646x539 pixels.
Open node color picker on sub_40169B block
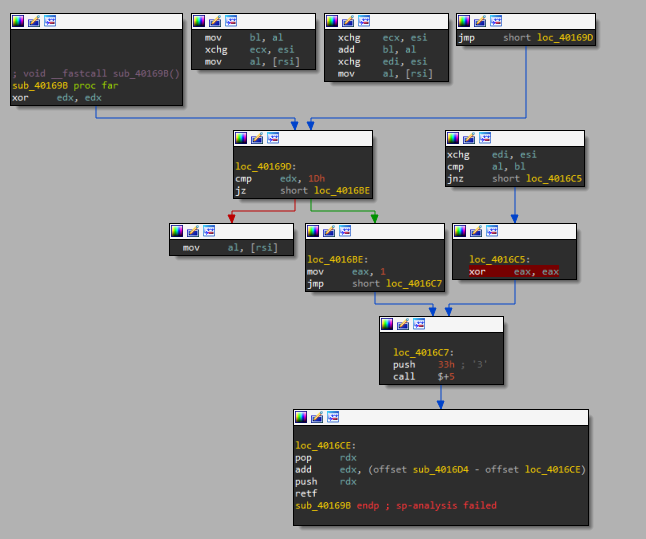18,20
